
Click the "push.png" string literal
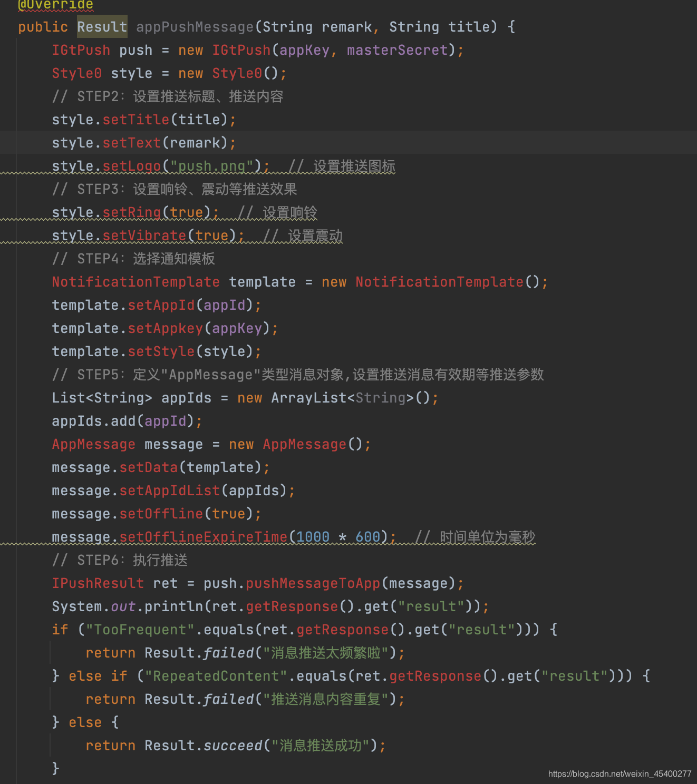pos(212,166)
